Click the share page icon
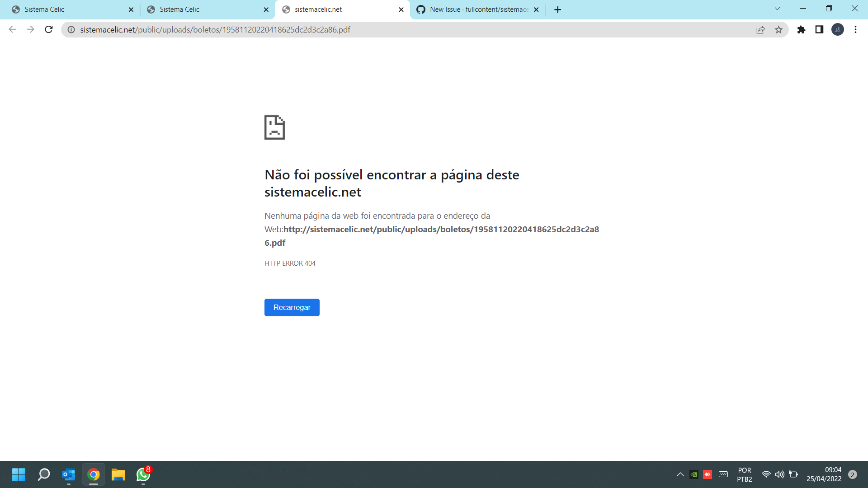The height and width of the screenshot is (488, 868). [761, 29]
